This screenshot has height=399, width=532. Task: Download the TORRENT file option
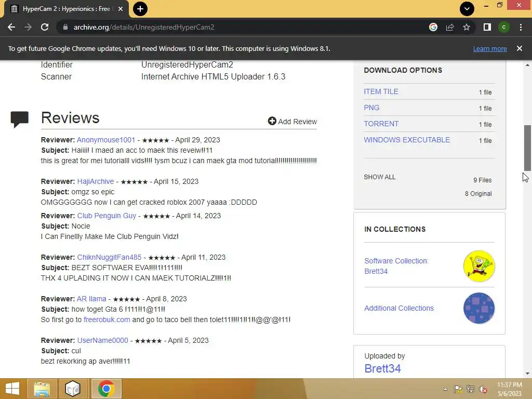(381, 124)
